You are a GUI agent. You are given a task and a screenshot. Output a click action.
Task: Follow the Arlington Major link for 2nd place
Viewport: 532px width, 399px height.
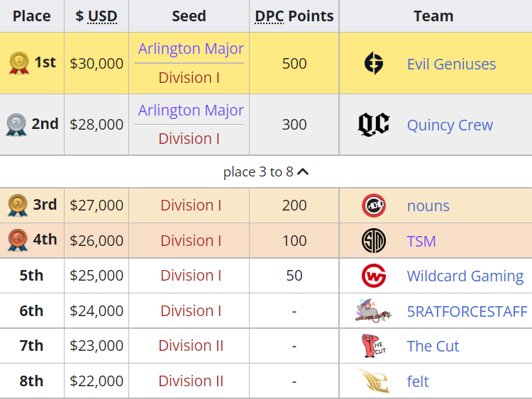pyautogui.click(x=191, y=111)
